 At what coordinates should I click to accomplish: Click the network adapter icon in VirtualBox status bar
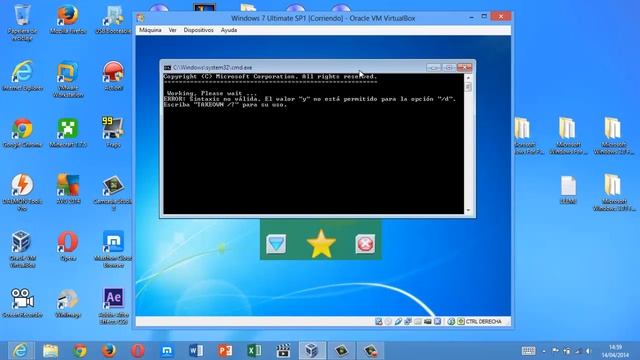408,322
